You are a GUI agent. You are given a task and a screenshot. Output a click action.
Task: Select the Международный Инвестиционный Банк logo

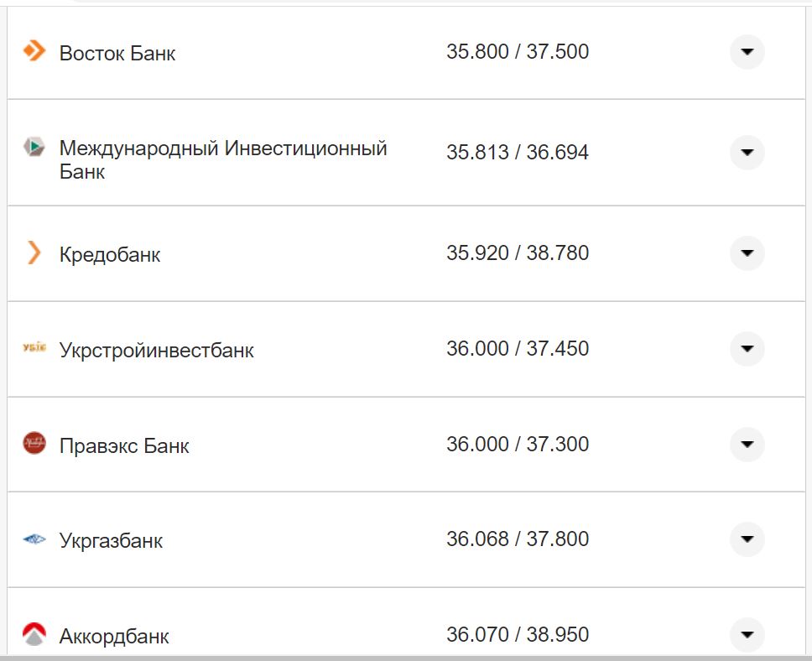(x=33, y=148)
